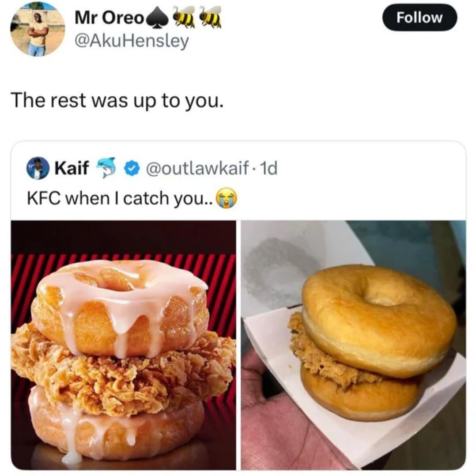Open Kaif's small profile avatar
Screen dimensions: 476x476
click(x=38, y=168)
